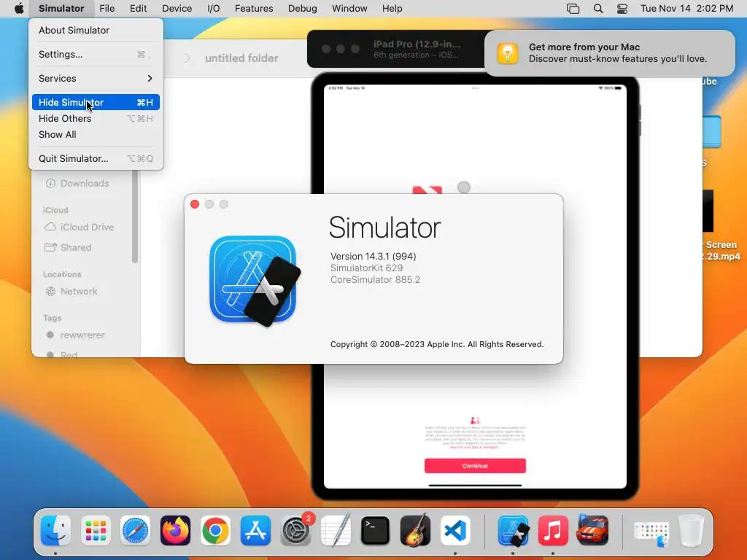This screenshot has width=747, height=560.
Task: Open the Edit menu
Action: [138, 8]
